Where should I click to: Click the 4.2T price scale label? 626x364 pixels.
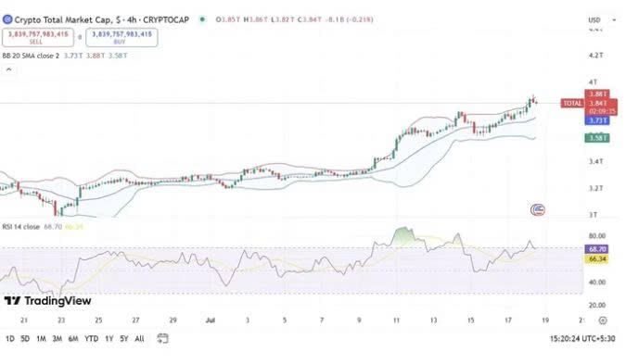[595, 56]
